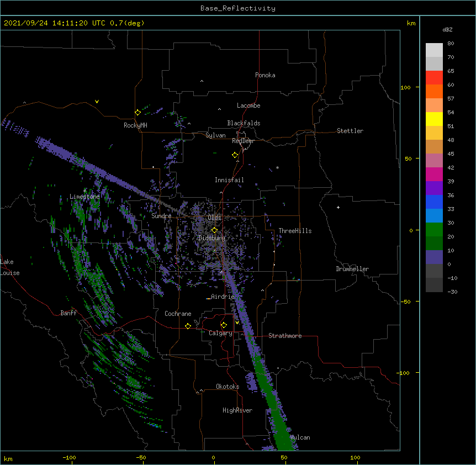Click the yellow diamond marker south of RedDeer
This screenshot has height=465, width=476.
pyautogui.click(x=235, y=155)
